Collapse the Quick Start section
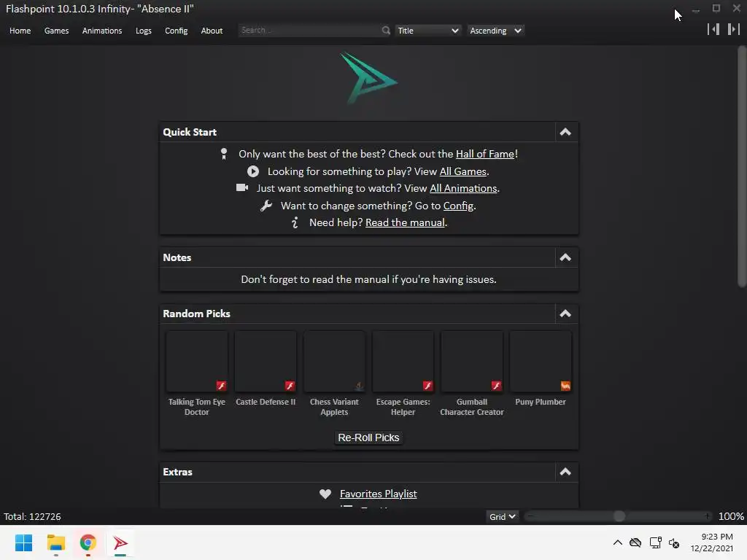 (565, 132)
